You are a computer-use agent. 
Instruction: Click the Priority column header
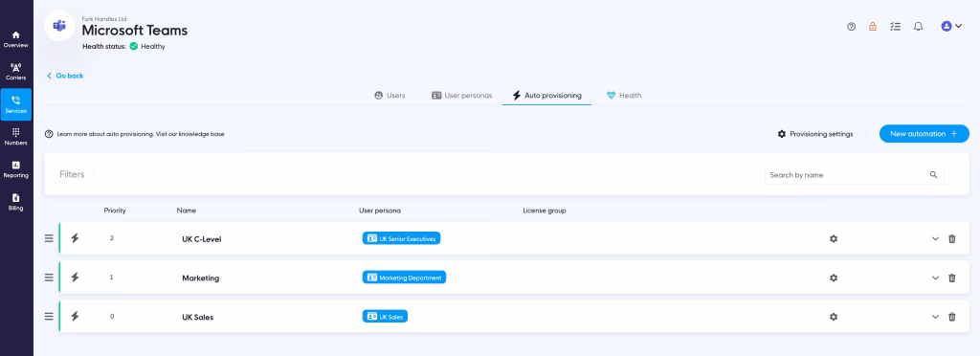[115, 211]
